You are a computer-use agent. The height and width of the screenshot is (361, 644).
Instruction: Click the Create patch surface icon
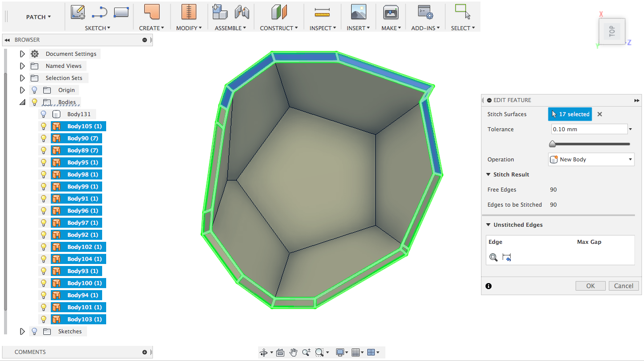[151, 12]
